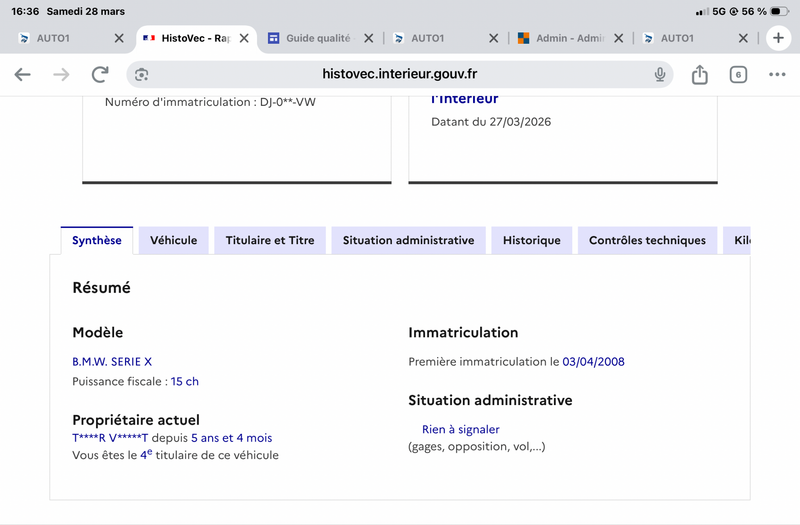Tap the site info icon in address bar
Image resolution: width=800 pixels, height=525 pixels.
(142, 75)
